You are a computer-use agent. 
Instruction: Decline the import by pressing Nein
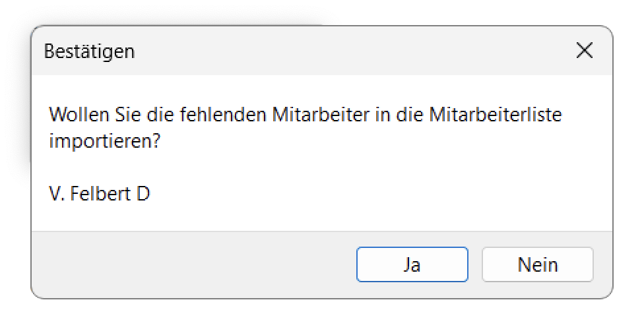[537, 264]
